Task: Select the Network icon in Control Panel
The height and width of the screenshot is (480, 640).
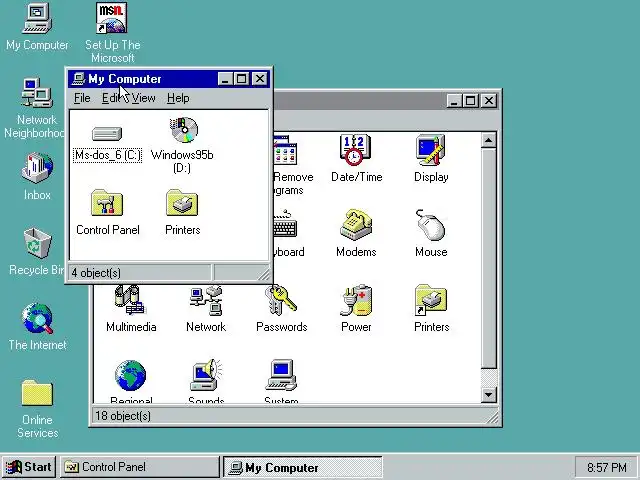Action: pyautogui.click(x=206, y=300)
